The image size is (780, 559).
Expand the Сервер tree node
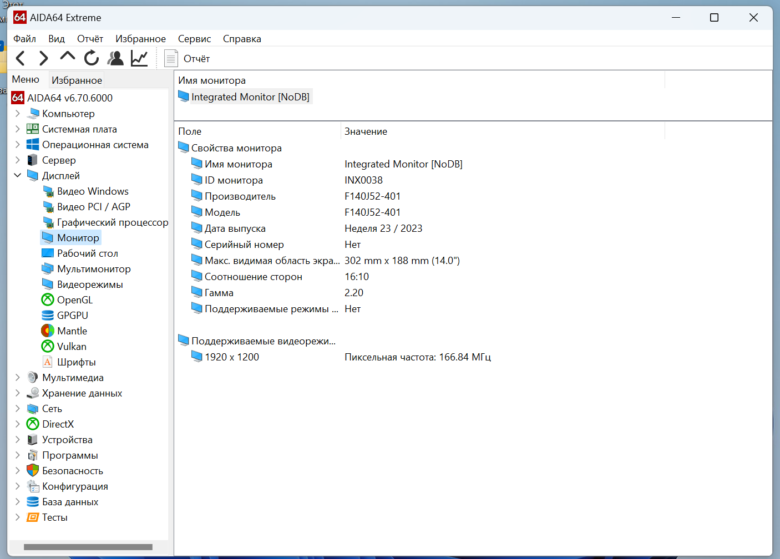tap(17, 160)
